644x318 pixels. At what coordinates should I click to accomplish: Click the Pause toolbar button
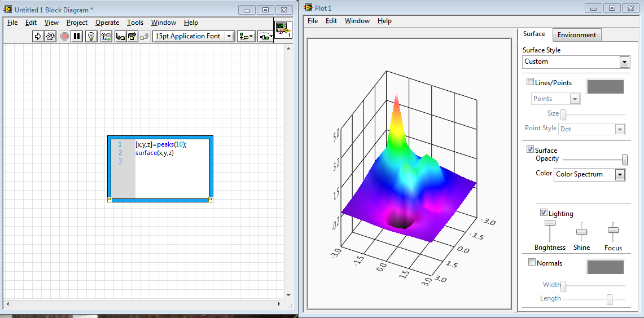click(x=76, y=36)
